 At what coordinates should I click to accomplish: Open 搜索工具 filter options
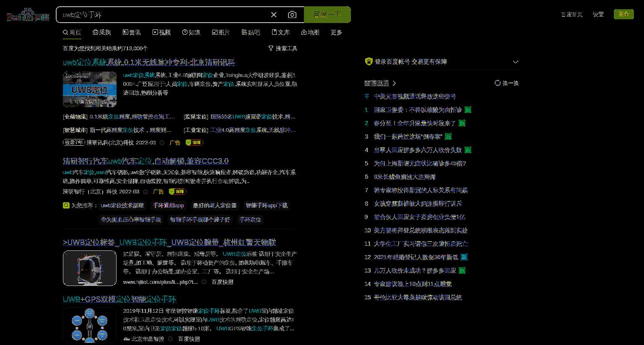(283, 49)
